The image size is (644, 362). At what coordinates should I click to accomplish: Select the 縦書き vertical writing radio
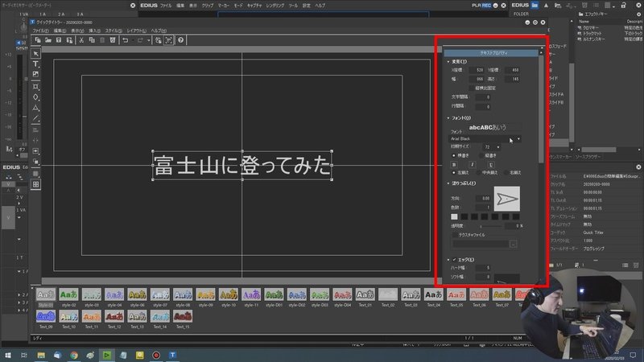(x=481, y=155)
